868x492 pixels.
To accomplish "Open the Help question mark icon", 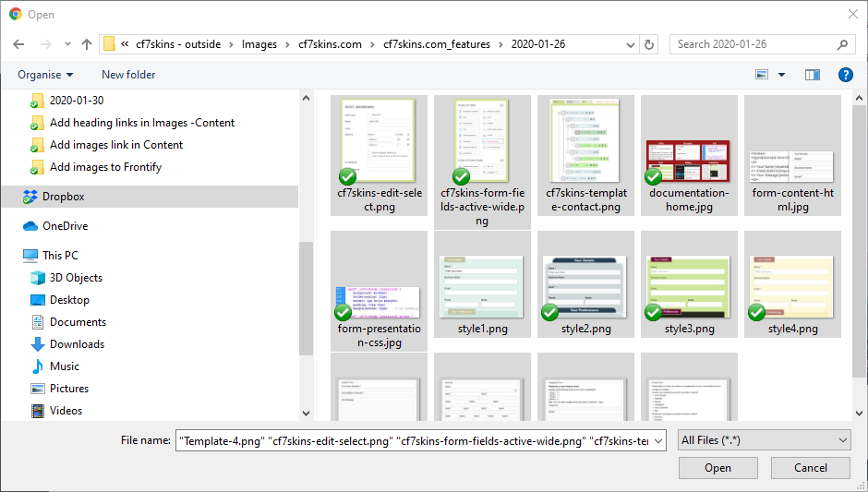I will click(845, 75).
